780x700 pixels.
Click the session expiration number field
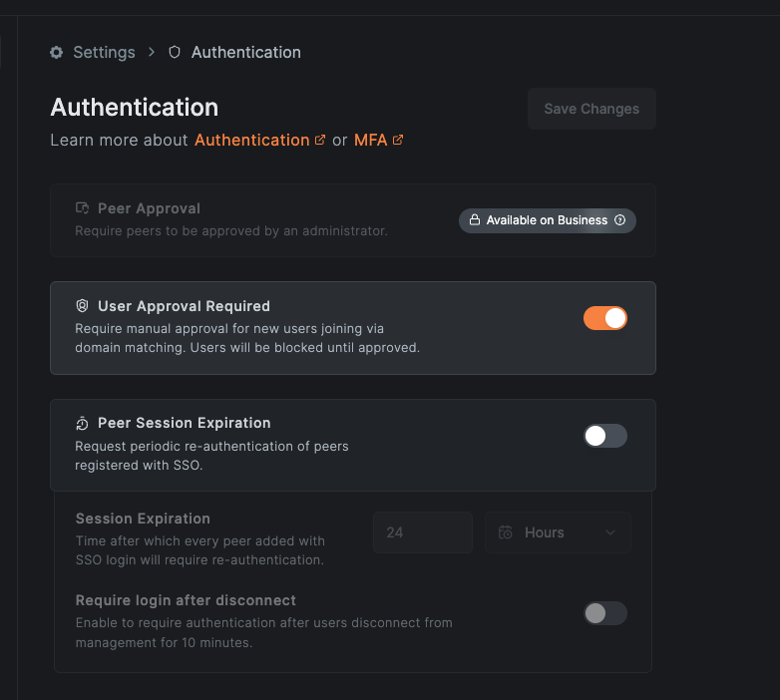point(423,532)
